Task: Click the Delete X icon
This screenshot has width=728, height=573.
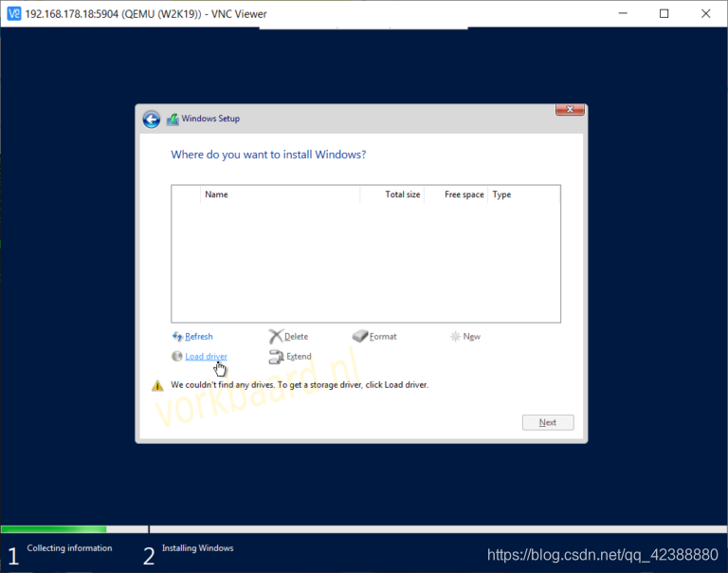Action: 275,336
